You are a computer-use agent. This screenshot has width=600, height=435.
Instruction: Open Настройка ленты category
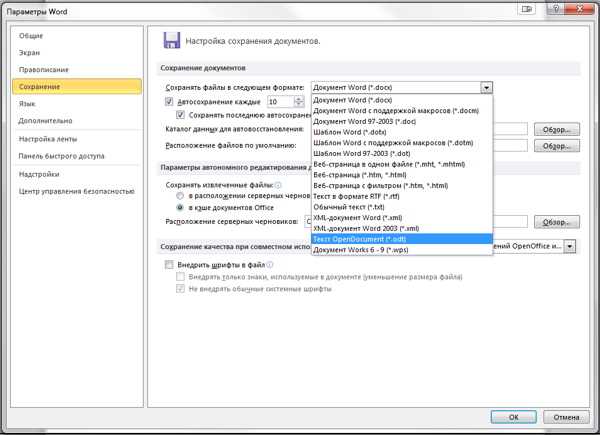pyautogui.click(x=48, y=139)
